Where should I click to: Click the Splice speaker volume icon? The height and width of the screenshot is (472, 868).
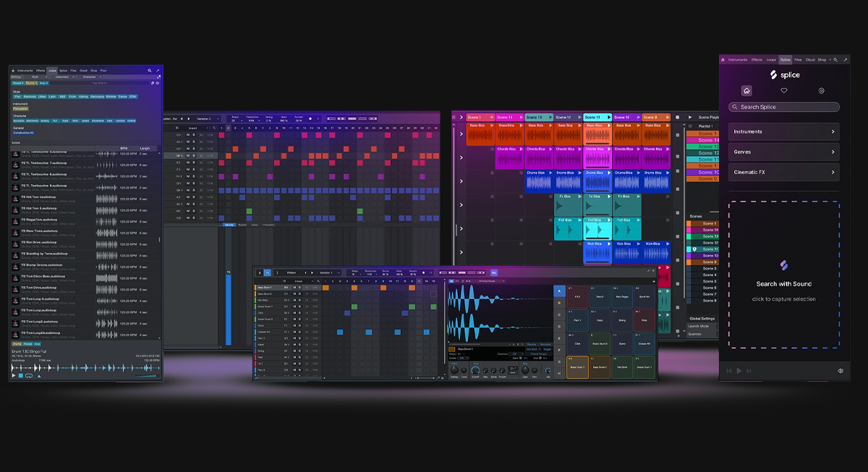[841, 371]
